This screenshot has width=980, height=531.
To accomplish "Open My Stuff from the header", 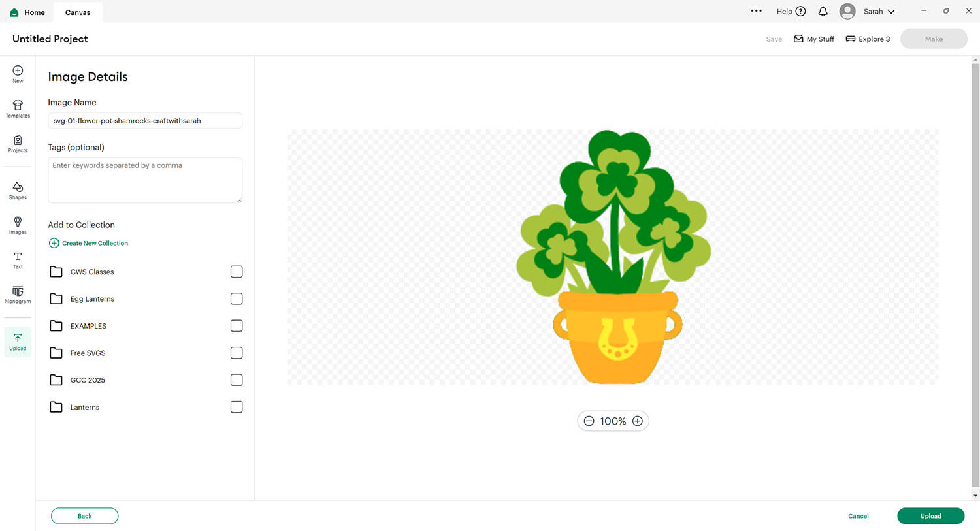I will coord(813,39).
